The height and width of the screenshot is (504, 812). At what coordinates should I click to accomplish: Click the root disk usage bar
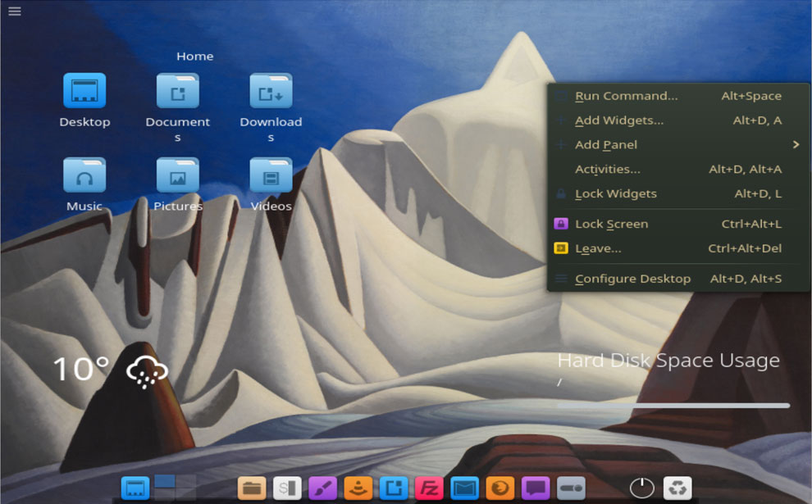[x=673, y=406]
